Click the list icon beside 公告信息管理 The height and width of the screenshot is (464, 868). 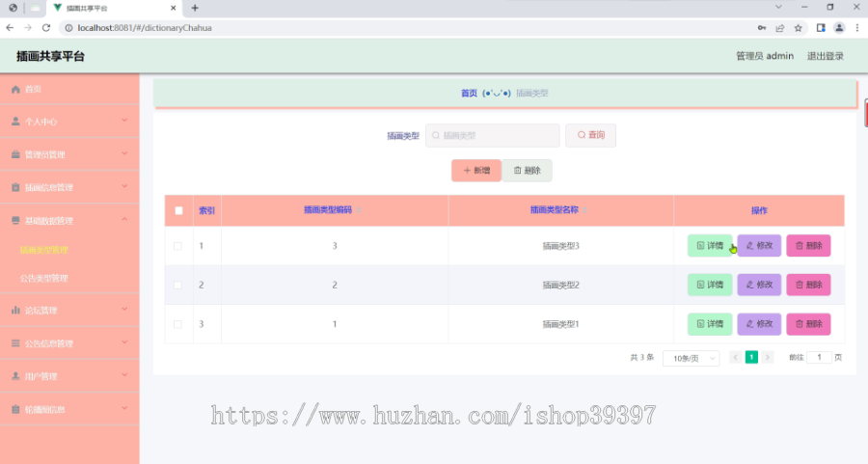tap(15, 343)
